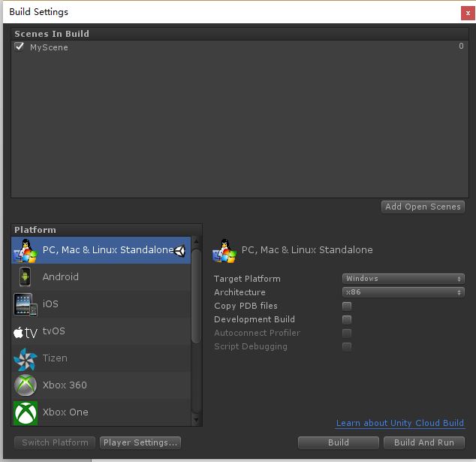
Task: Enable Copy PDB files checkbox
Action: pos(347,306)
